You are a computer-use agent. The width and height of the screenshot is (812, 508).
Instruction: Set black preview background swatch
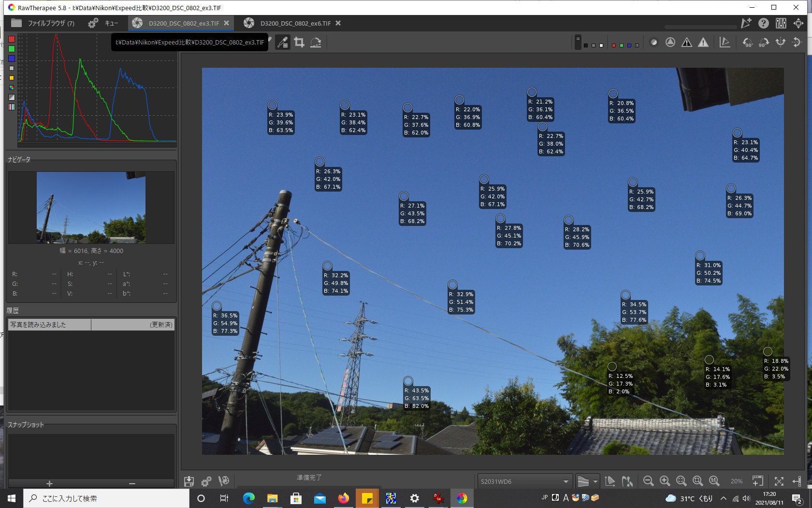click(x=586, y=45)
